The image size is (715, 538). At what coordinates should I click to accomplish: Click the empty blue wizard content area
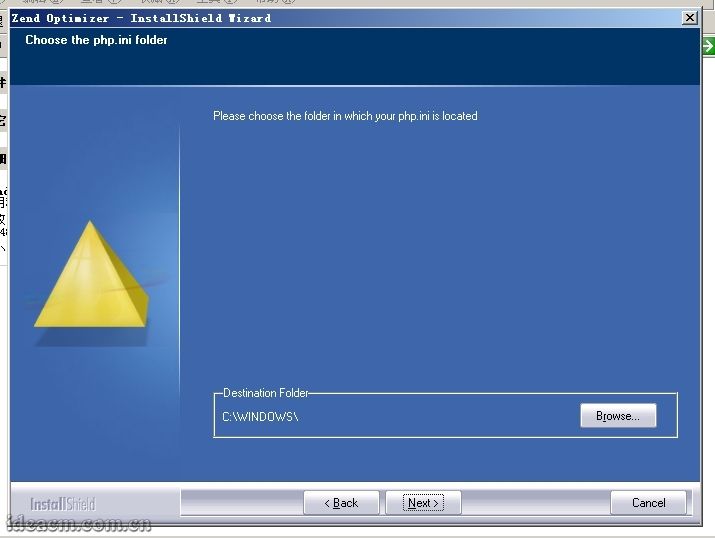(440, 250)
